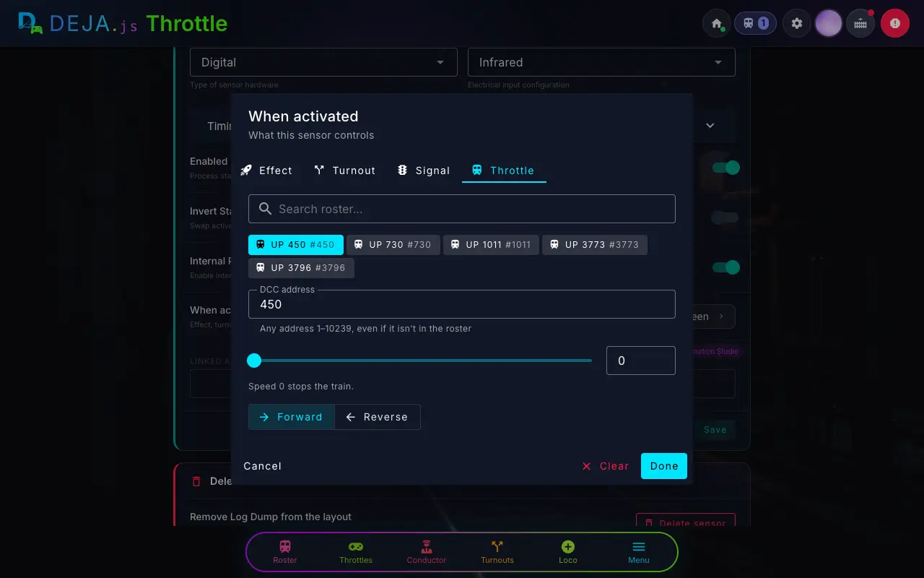Select UP 730 roster chip
This screenshot has height=578, width=924.
click(393, 245)
